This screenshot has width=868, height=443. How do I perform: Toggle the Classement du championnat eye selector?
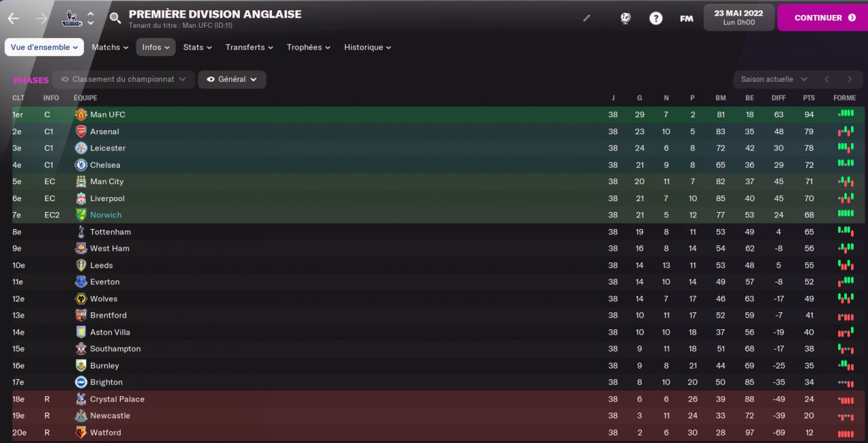point(123,79)
